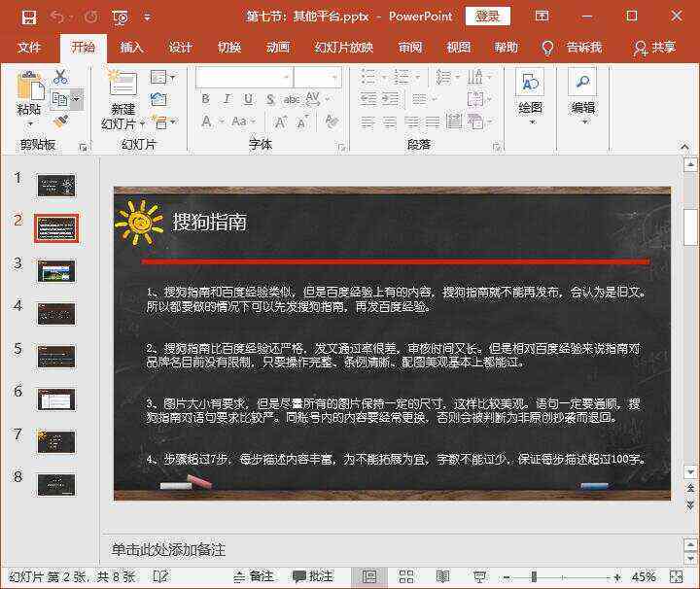
Task: Center text in paragraph group
Action: coord(389,121)
